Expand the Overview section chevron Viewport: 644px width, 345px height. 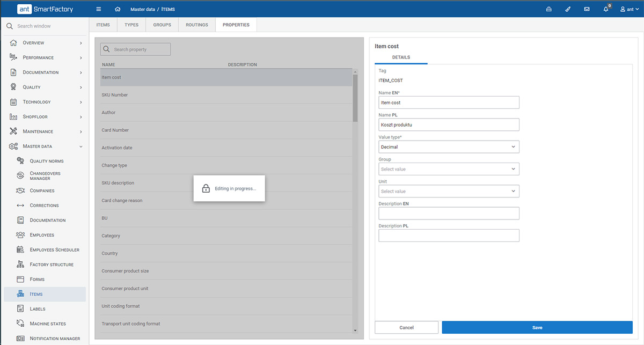(x=81, y=43)
